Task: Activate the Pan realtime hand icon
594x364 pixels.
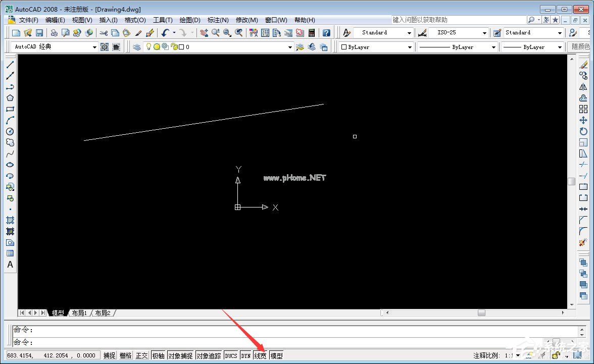Action: (204, 33)
